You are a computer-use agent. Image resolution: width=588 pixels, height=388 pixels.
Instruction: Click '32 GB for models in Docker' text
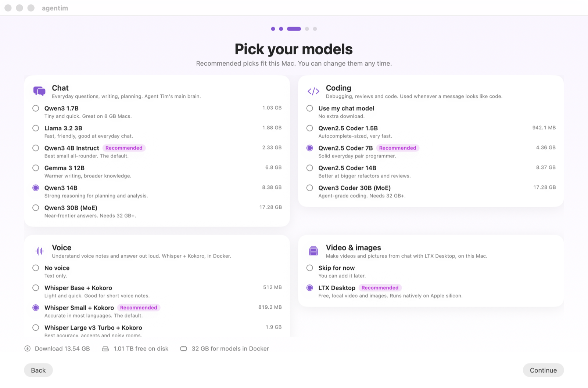pos(230,349)
